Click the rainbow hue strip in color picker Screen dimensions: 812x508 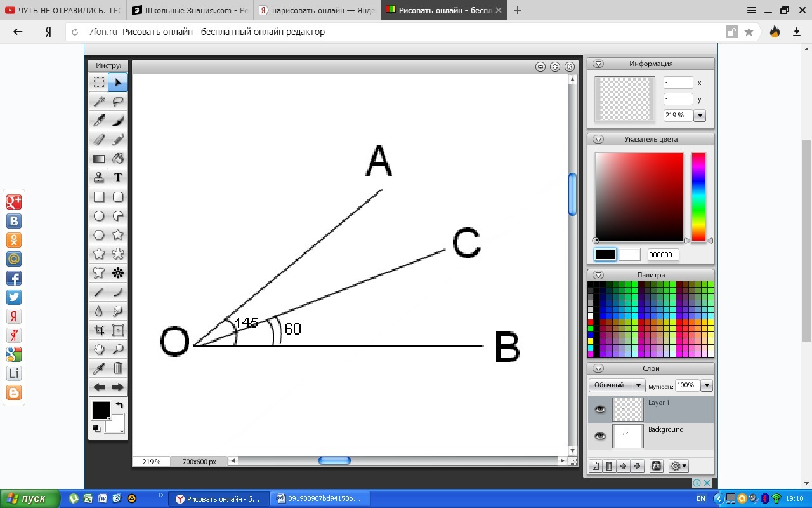pyautogui.click(x=698, y=196)
